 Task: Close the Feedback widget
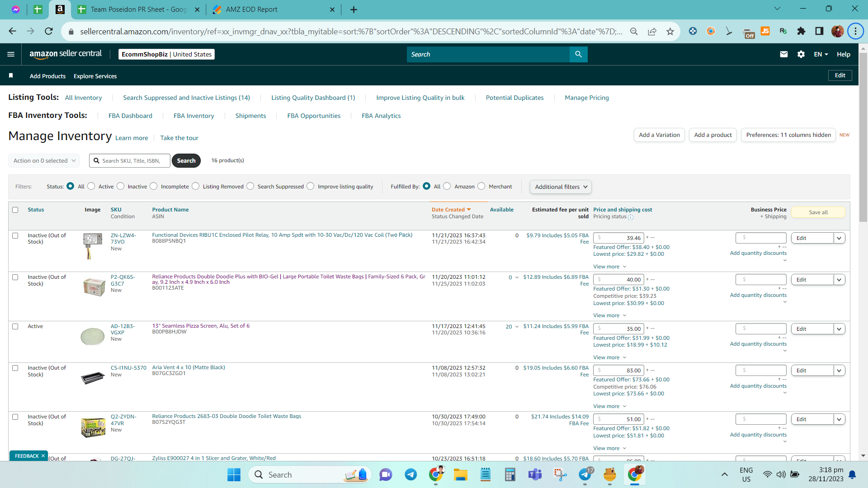point(43,455)
